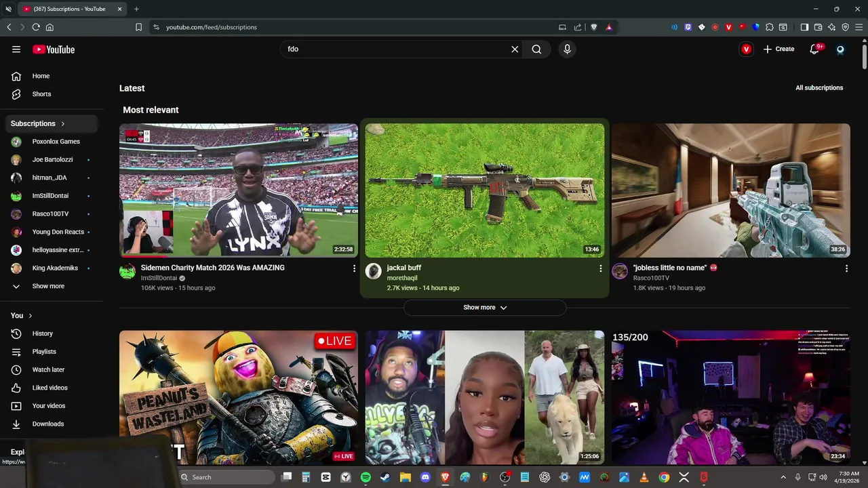
Task: Open options menu for jackal buff video
Action: pyautogui.click(x=600, y=268)
